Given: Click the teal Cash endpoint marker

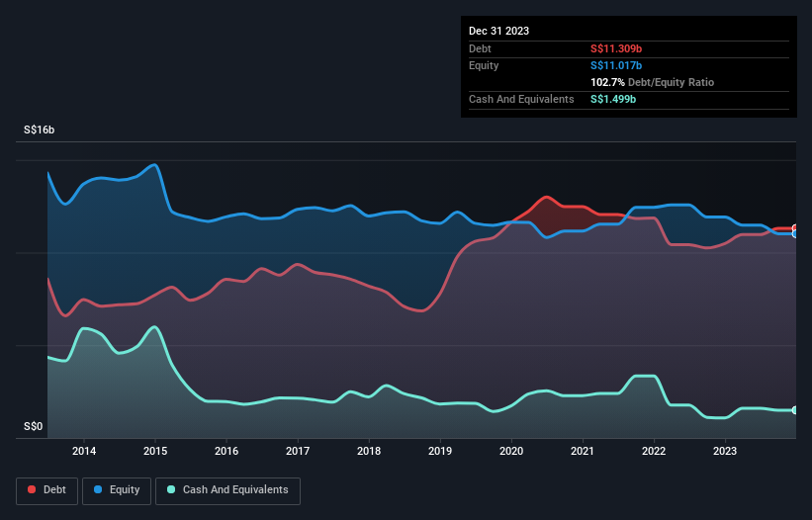Looking at the screenshot, I should [795, 410].
